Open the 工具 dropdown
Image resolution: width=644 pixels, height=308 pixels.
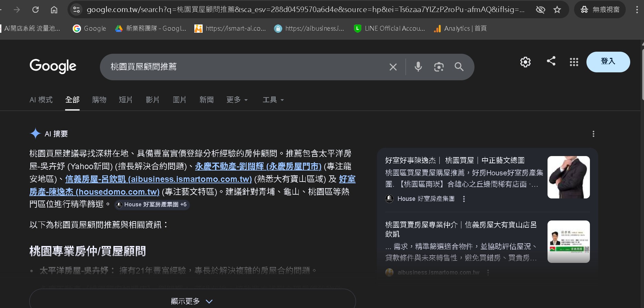coord(273,100)
